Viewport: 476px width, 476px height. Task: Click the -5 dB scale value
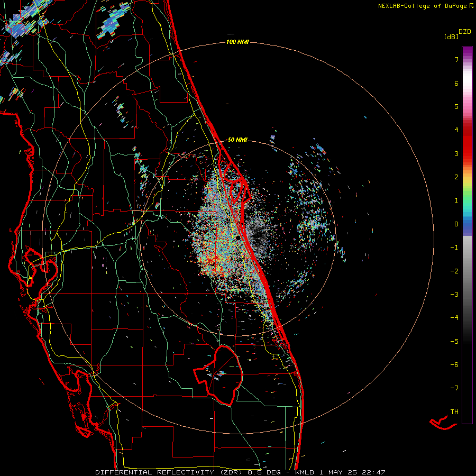tap(454, 341)
